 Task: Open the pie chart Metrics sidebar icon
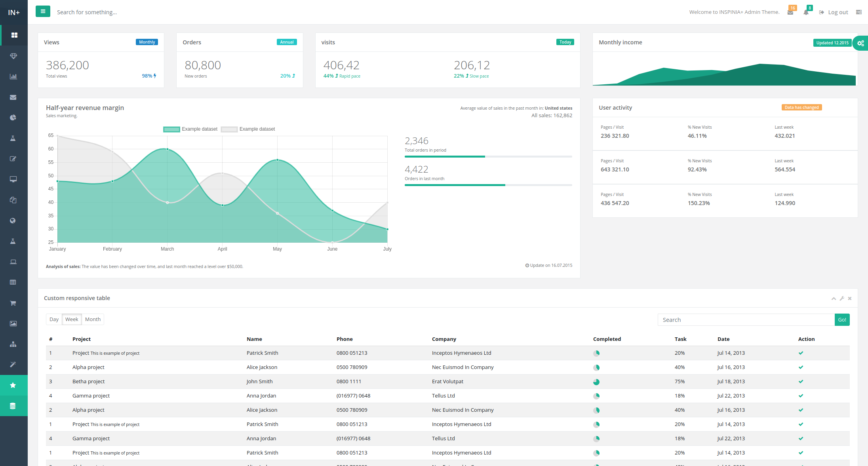[x=13, y=118]
